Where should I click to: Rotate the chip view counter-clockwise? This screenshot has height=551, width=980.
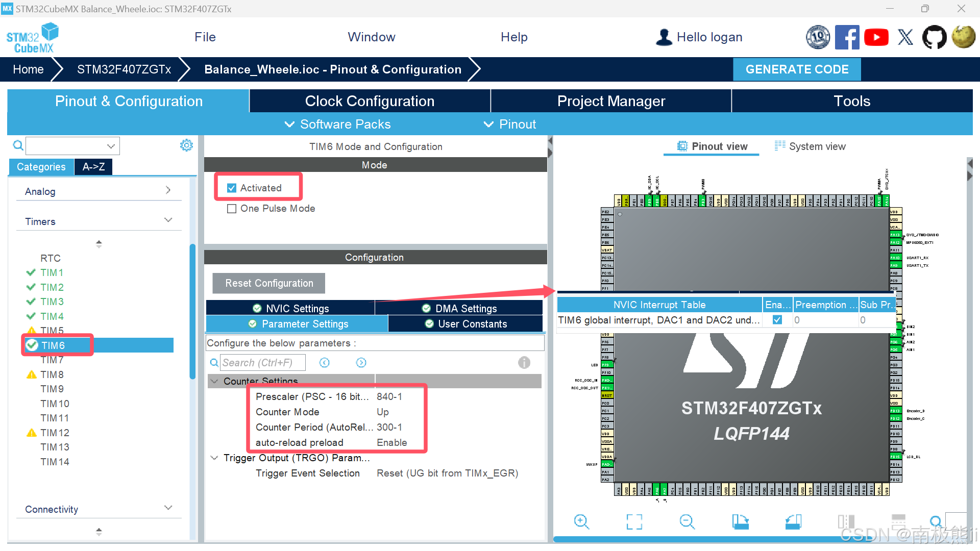click(793, 521)
